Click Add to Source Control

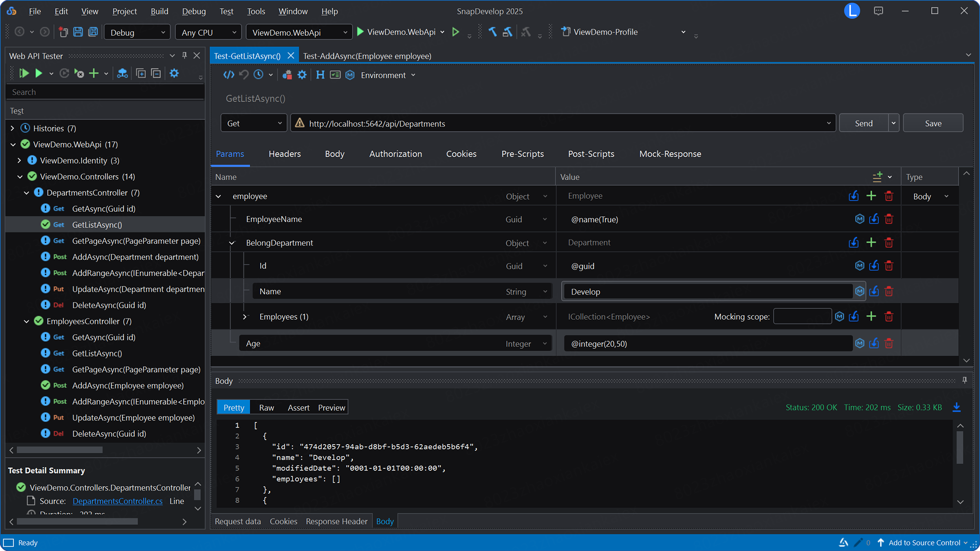924,542
